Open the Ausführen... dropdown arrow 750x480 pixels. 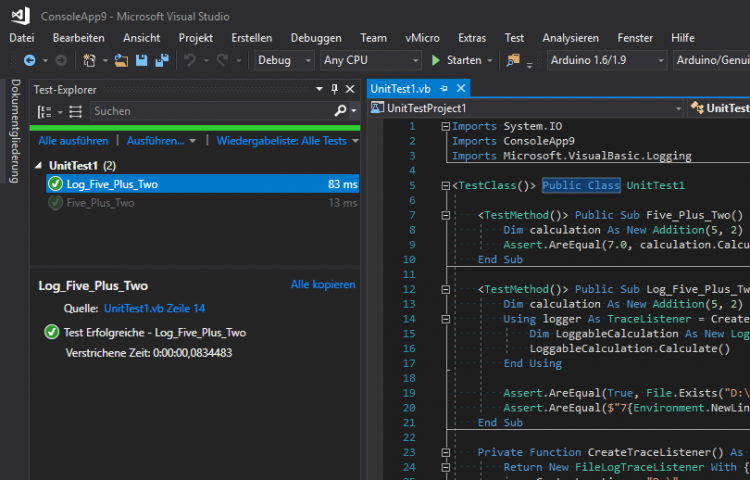point(192,141)
